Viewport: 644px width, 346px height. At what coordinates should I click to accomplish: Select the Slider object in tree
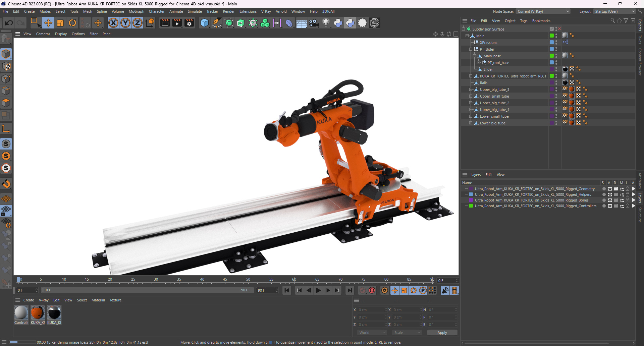coord(488,69)
